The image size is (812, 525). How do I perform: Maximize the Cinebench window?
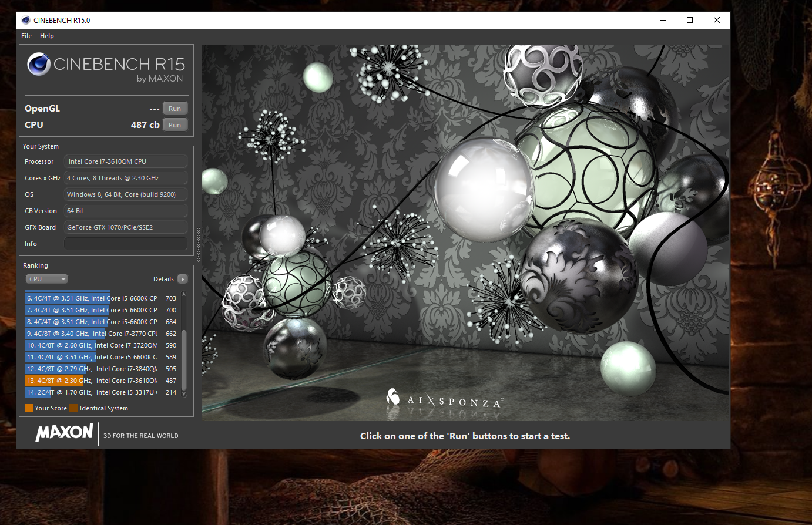(690, 20)
